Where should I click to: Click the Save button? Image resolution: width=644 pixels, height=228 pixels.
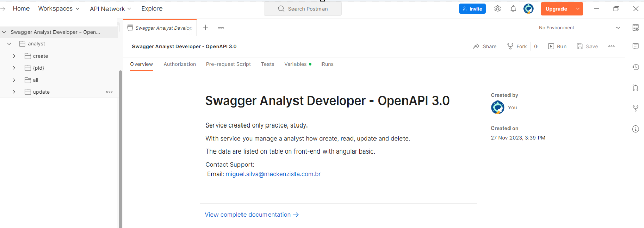(x=587, y=46)
